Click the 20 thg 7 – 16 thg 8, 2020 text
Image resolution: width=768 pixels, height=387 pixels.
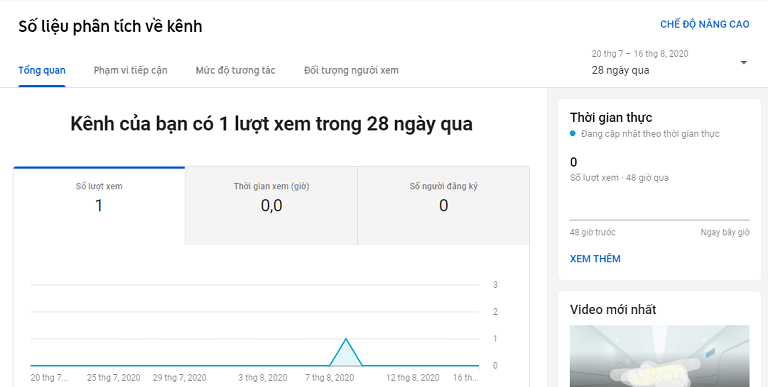pyautogui.click(x=640, y=54)
